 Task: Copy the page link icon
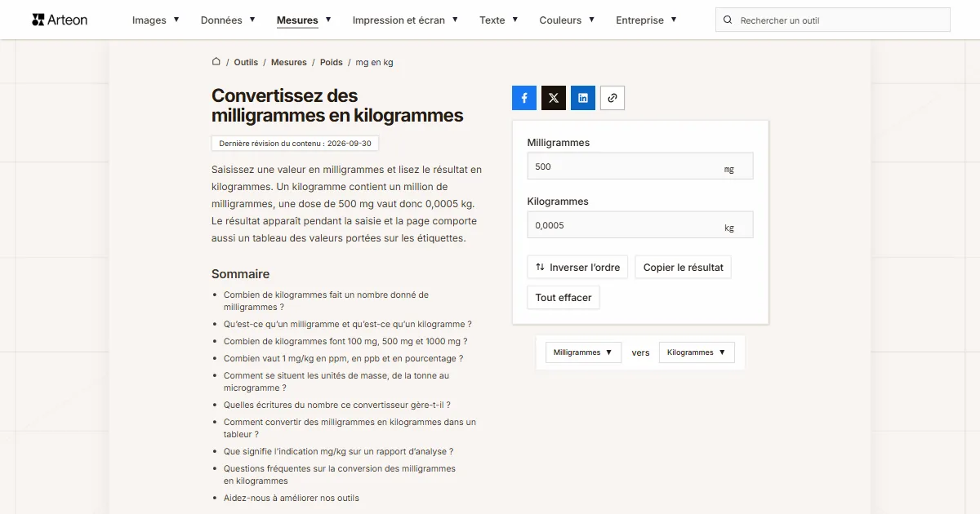(x=612, y=98)
